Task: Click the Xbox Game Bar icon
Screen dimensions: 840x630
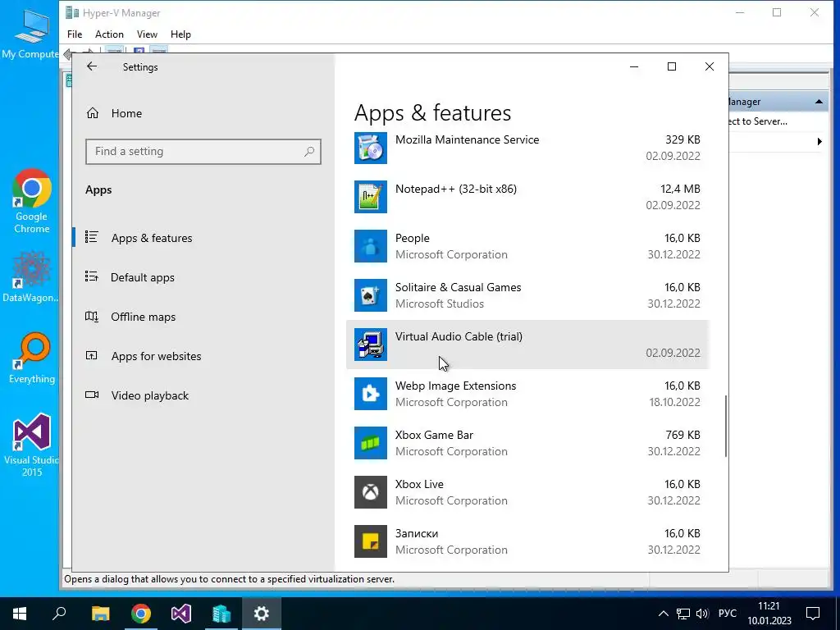Action: [x=370, y=443]
